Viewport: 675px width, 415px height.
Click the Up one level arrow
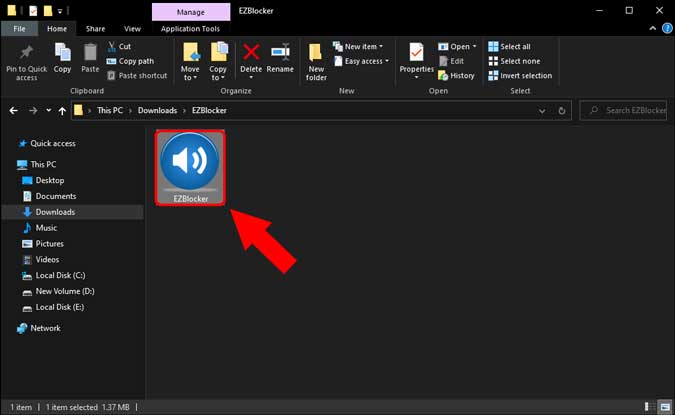(62, 111)
